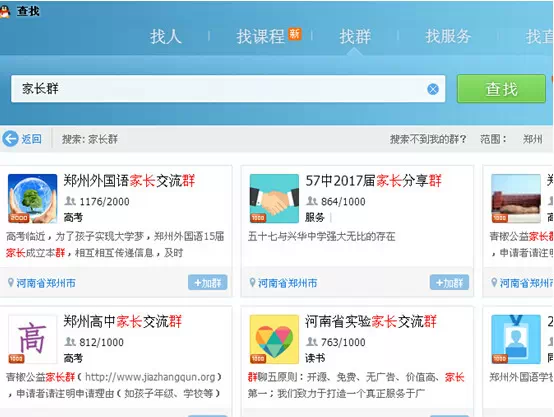Open the 郑州外国语家长交流群 title

129,181
